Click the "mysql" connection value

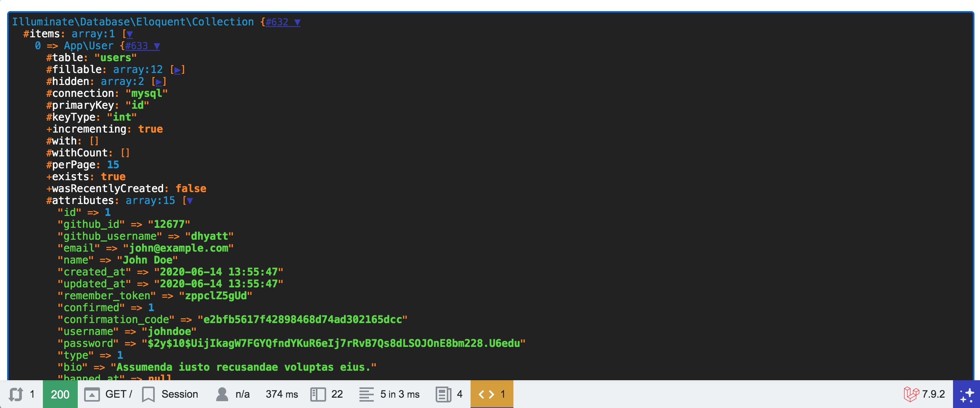point(147,94)
